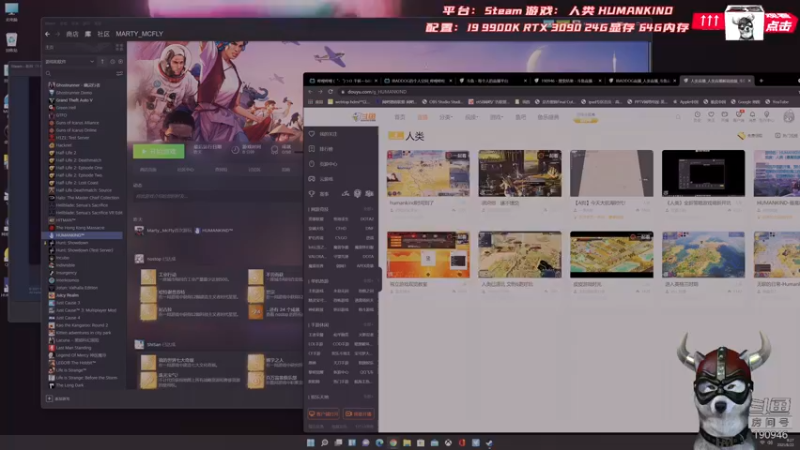Click the sort ascending arrow in Steam library
The image size is (800, 450).
(103, 62)
